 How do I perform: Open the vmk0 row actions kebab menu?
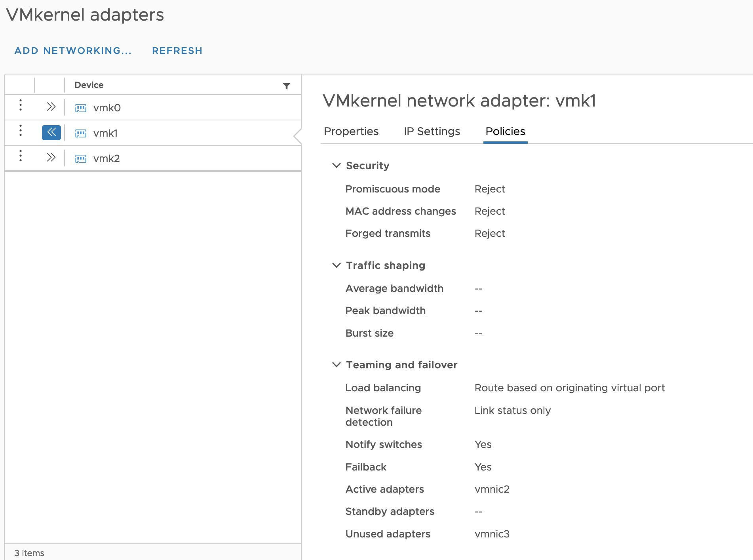[21, 105]
